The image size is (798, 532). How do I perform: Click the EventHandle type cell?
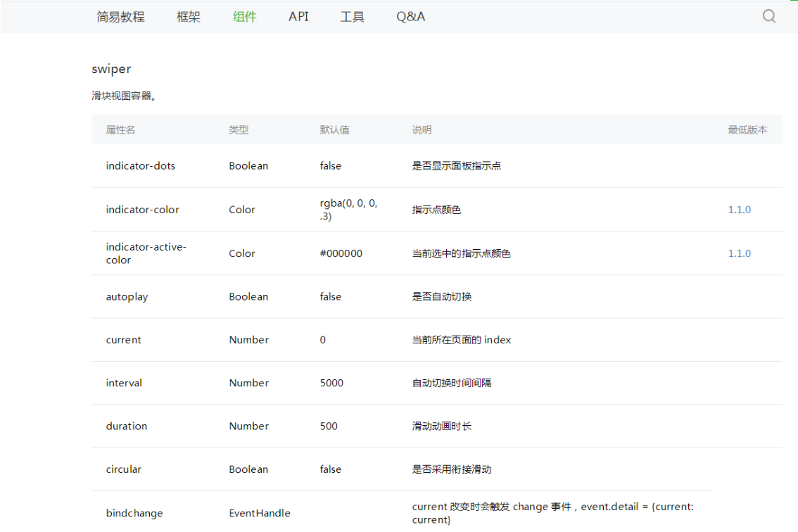(260, 514)
